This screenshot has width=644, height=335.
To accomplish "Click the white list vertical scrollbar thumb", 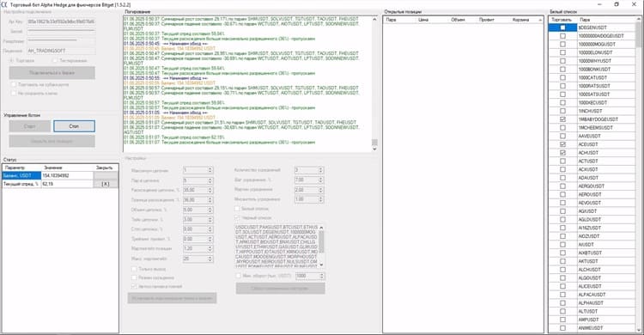I will pyautogui.click(x=639, y=35).
